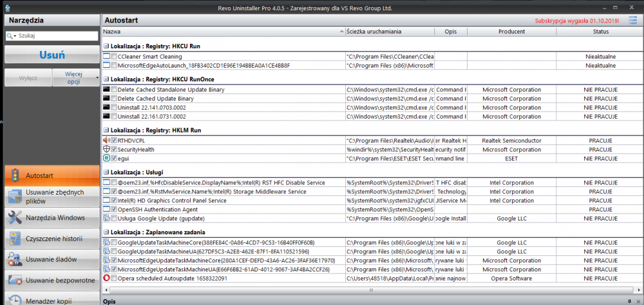Sort by the Status column header

600,32
